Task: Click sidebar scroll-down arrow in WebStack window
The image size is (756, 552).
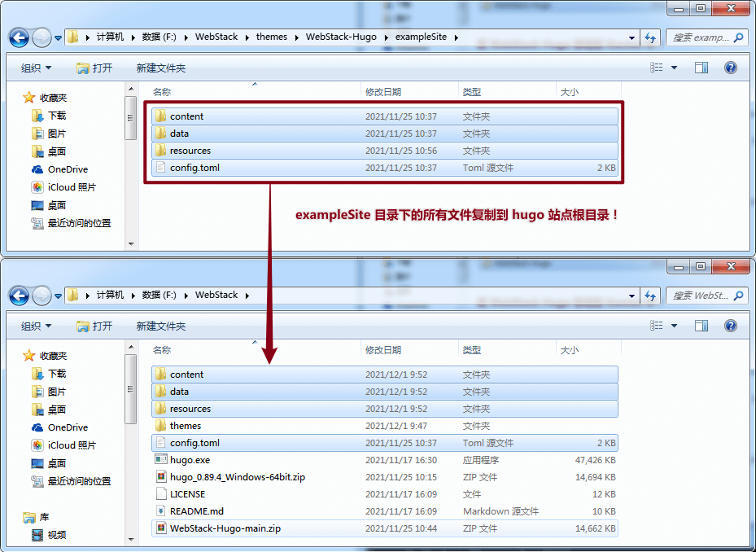Action: tap(131, 540)
